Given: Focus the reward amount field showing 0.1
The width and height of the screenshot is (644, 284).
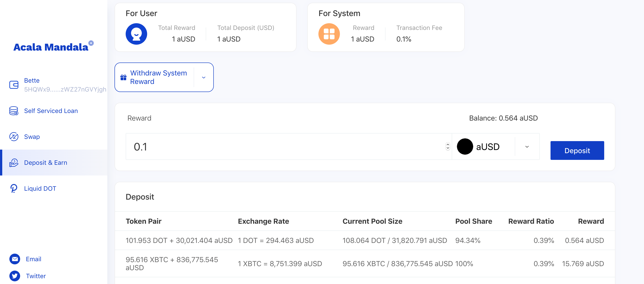Looking at the screenshot, I should coord(289,147).
